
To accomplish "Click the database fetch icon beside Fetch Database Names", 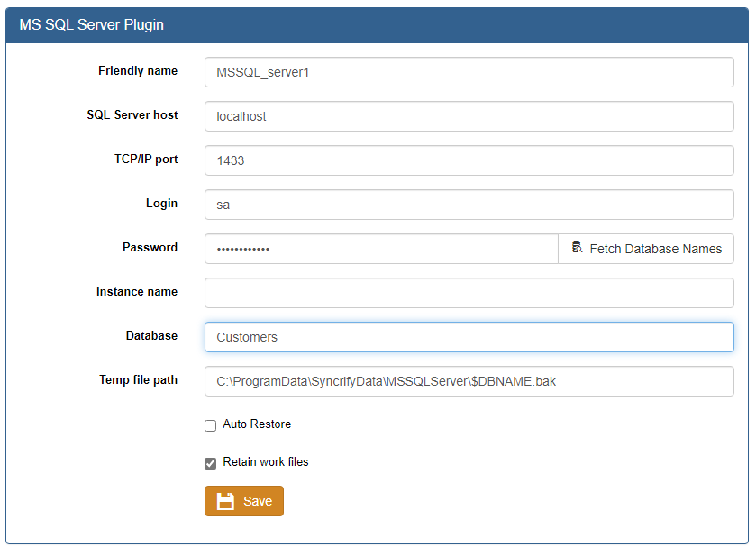I will (576, 248).
